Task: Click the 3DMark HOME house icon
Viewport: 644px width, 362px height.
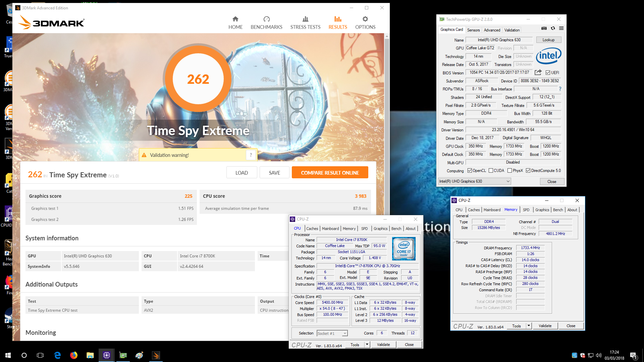Action: coord(235,19)
